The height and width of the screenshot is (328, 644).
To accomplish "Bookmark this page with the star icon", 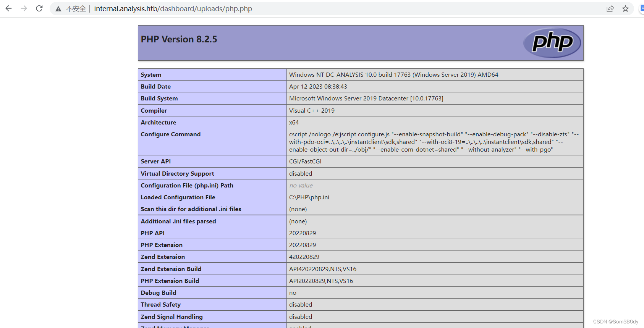I will tap(625, 9).
